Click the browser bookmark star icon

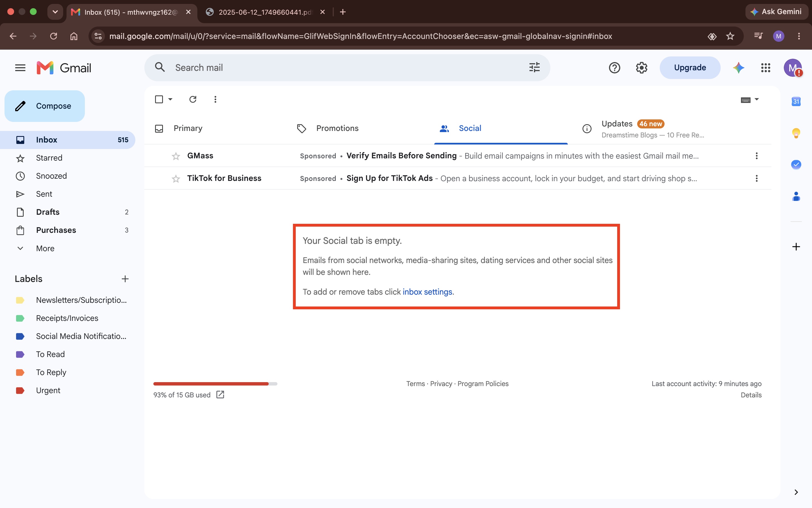(x=730, y=36)
